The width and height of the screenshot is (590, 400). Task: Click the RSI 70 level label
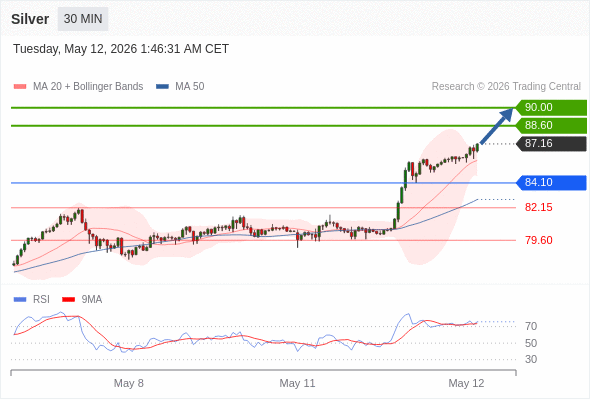pos(531,326)
